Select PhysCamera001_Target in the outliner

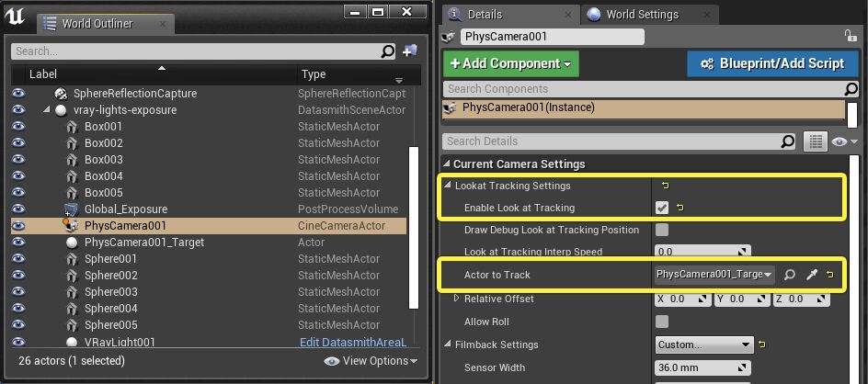click(144, 242)
